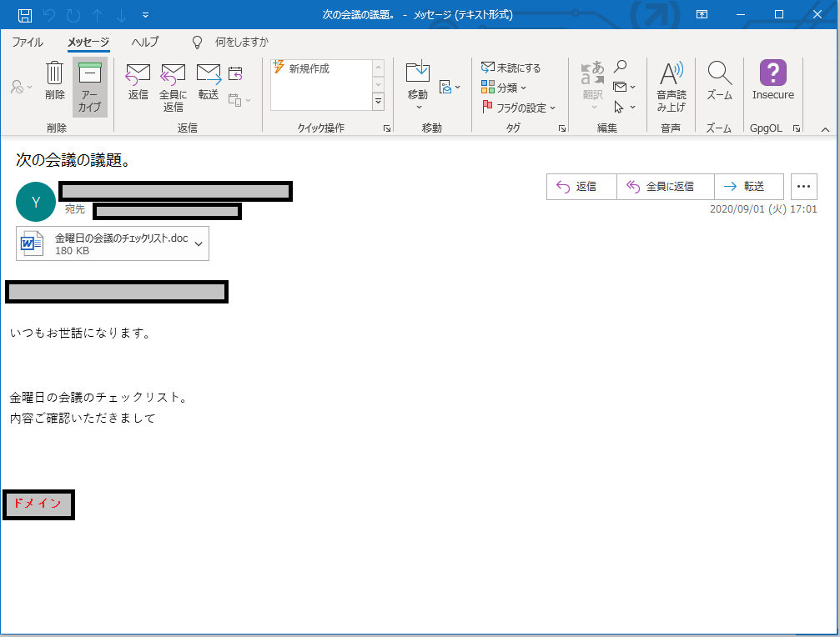Viewport: 840px width, 637px height.
Task: Open the rules dropdown next to 移動
Action: coord(450,87)
